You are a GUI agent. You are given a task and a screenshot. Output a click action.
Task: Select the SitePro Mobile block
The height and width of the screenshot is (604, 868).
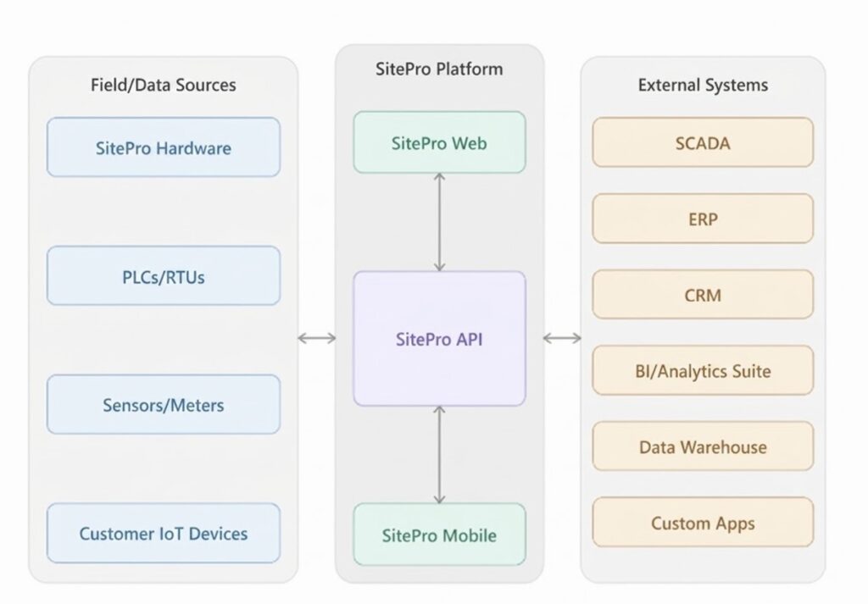tap(440, 535)
